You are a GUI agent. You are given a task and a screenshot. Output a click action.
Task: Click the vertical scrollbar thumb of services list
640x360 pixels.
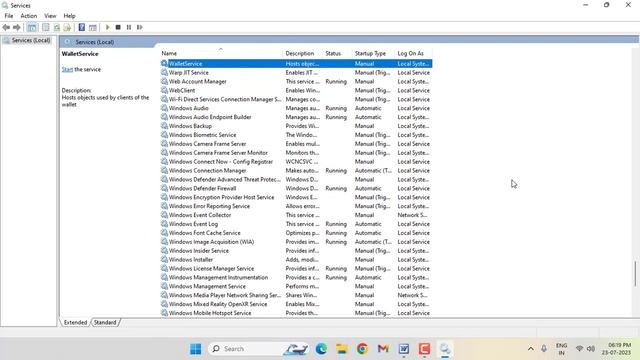635,273
